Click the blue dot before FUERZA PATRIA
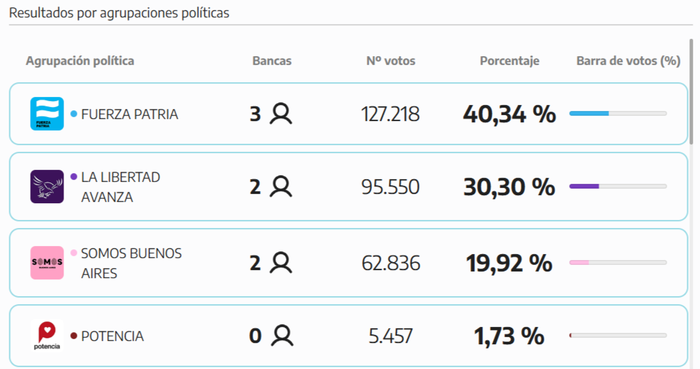700x369 pixels. click(x=74, y=113)
